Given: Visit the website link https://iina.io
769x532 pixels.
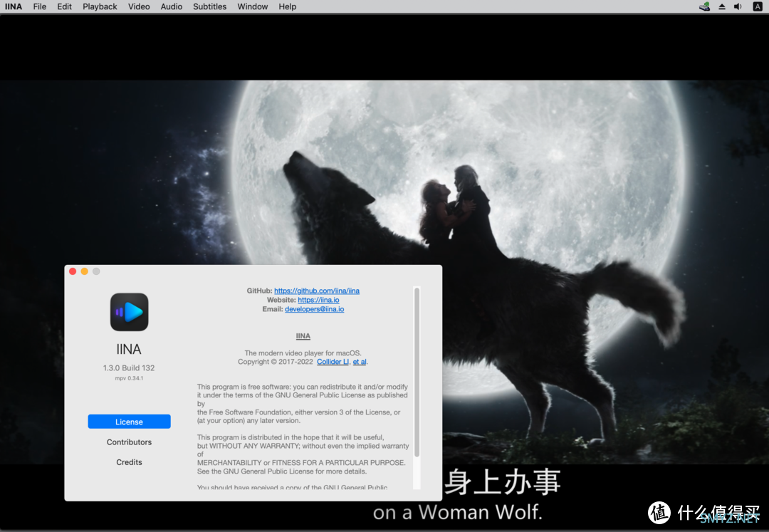Looking at the screenshot, I should (318, 300).
